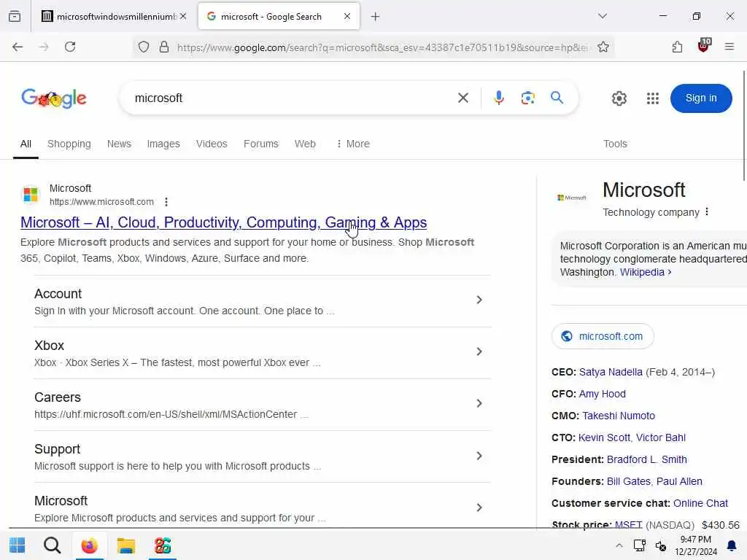This screenshot has width=747, height=560.
Task: Open the Firefox hamburger menu
Action: [x=729, y=47]
